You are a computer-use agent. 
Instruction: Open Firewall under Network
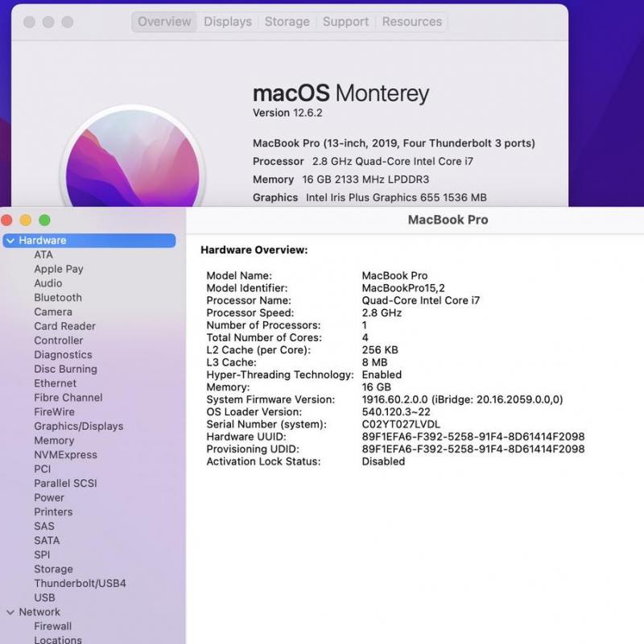(x=52, y=626)
